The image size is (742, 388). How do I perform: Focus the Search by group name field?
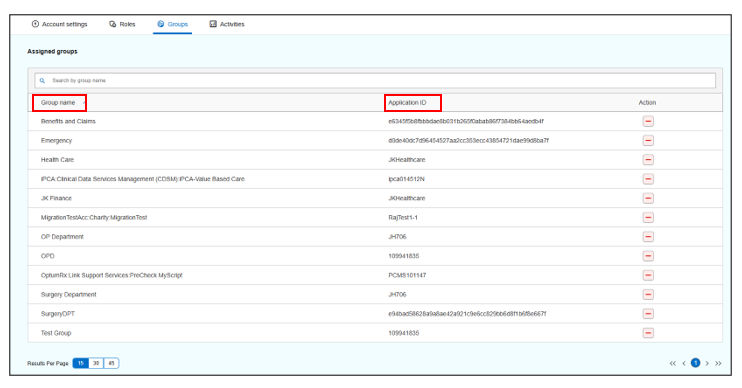point(375,81)
